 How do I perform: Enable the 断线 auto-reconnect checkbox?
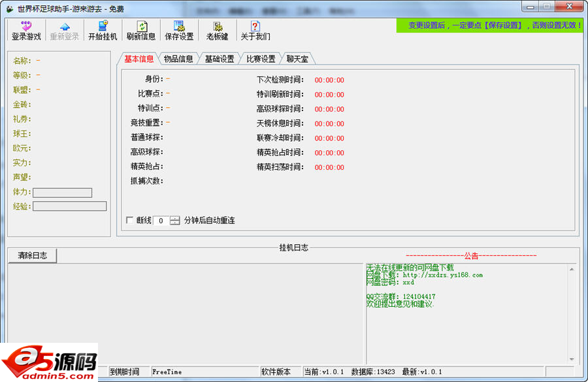pos(130,220)
